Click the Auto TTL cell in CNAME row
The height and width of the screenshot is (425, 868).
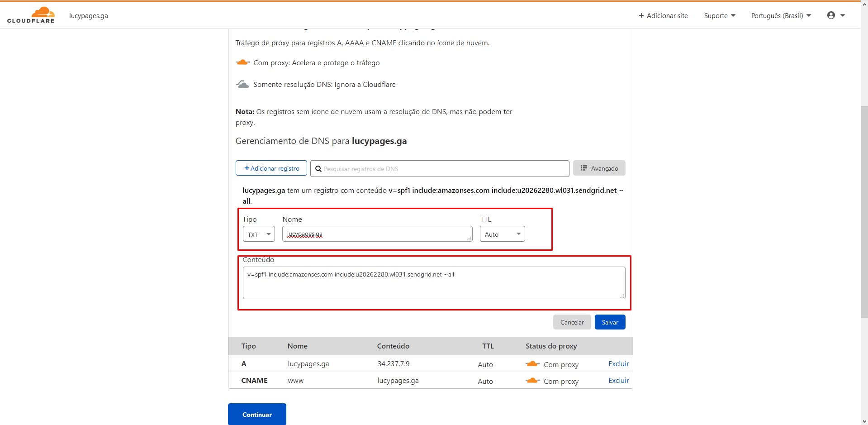pos(485,381)
